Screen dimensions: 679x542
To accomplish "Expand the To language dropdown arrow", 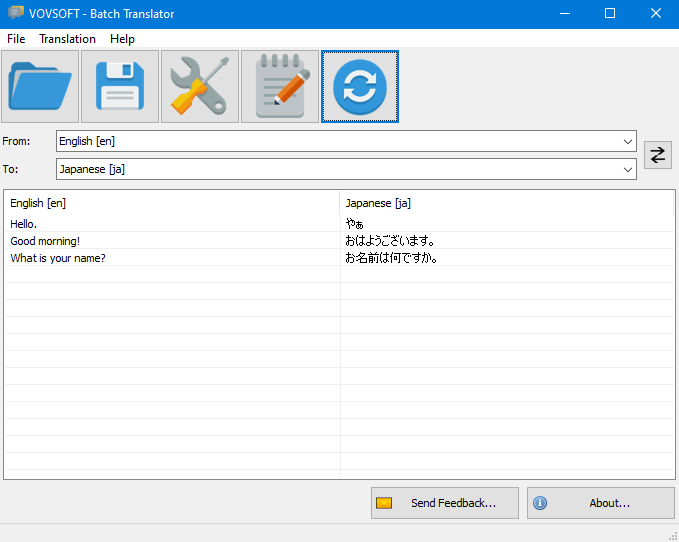I will click(627, 170).
